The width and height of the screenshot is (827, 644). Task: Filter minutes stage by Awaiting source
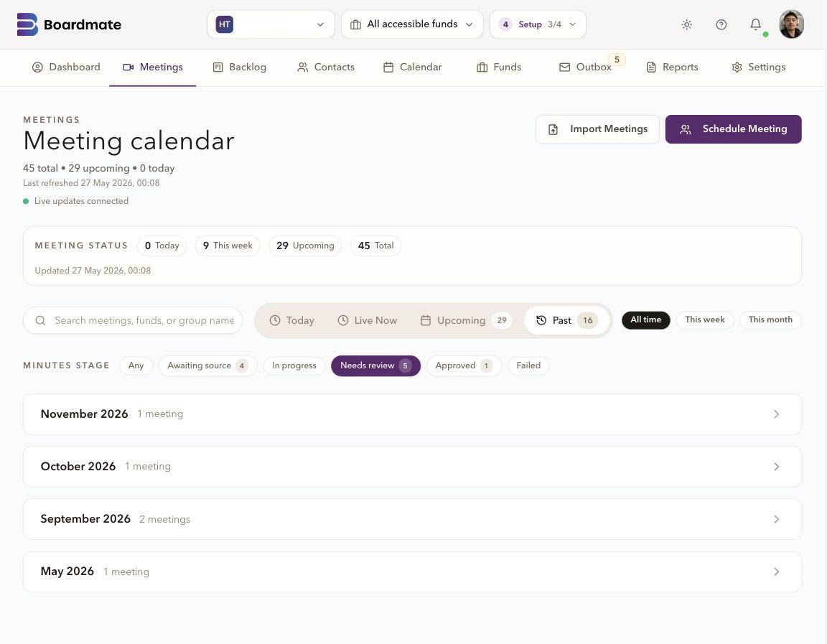click(207, 365)
